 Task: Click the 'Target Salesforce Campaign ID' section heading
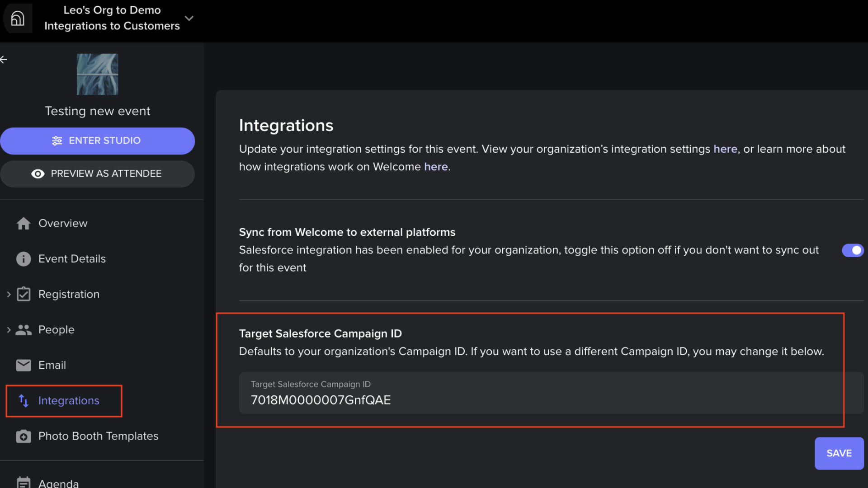pyautogui.click(x=321, y=333)
